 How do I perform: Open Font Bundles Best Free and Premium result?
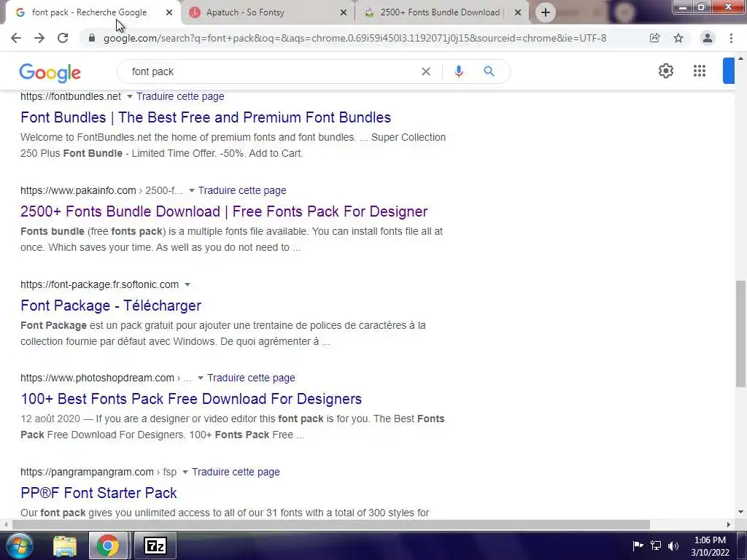click(x=206, y=117)
